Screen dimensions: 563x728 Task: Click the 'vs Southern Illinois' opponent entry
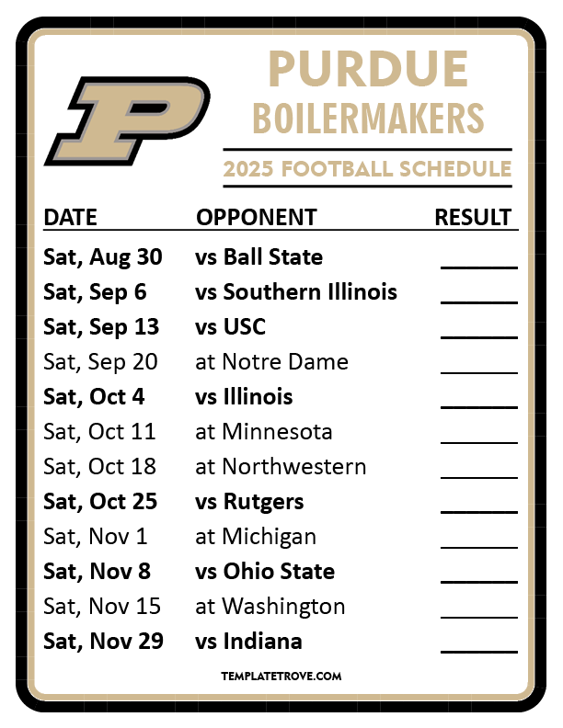(x=296, y=292)
